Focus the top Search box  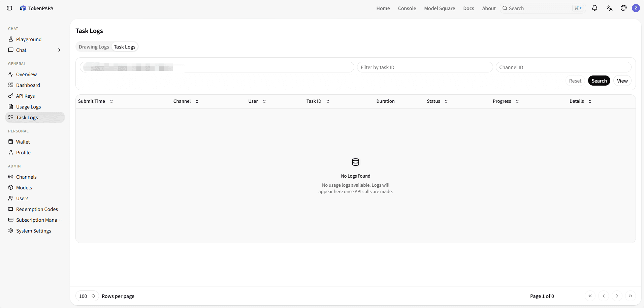[x=543, y=8]
